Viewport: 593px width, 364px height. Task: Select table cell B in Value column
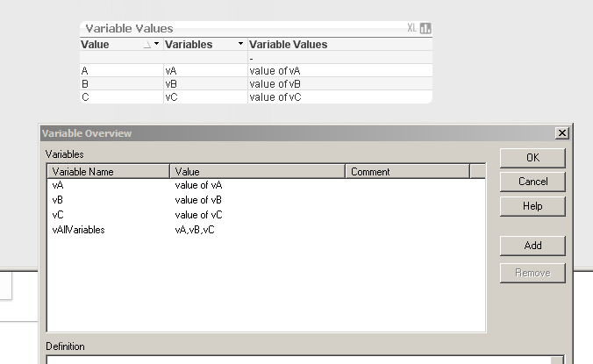121,84
